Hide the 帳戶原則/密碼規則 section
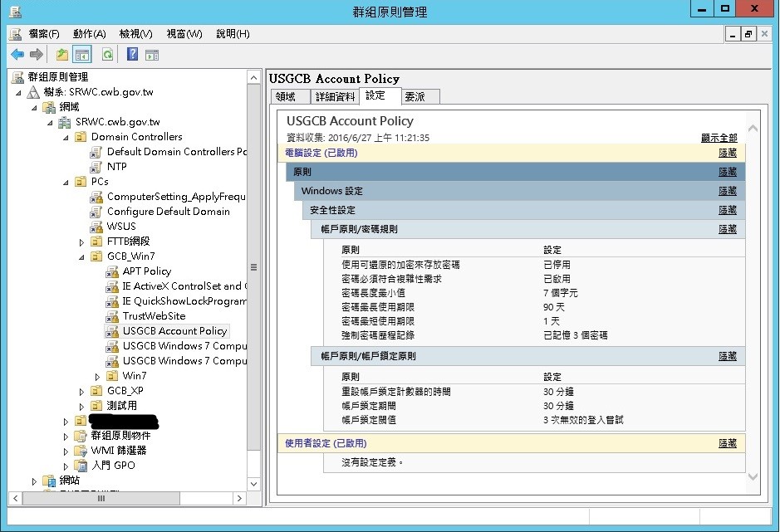 pos(728,229)
